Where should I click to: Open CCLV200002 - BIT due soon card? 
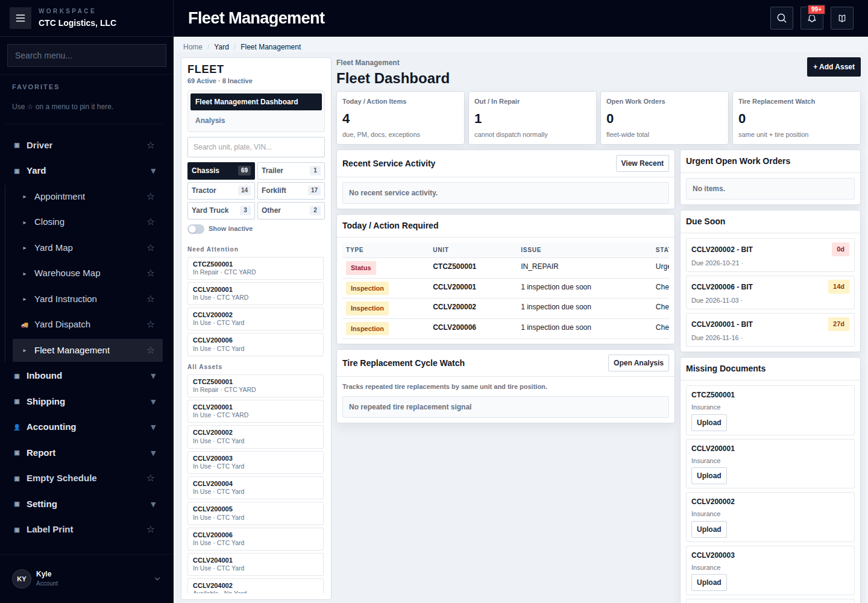(x=770, y=256)
